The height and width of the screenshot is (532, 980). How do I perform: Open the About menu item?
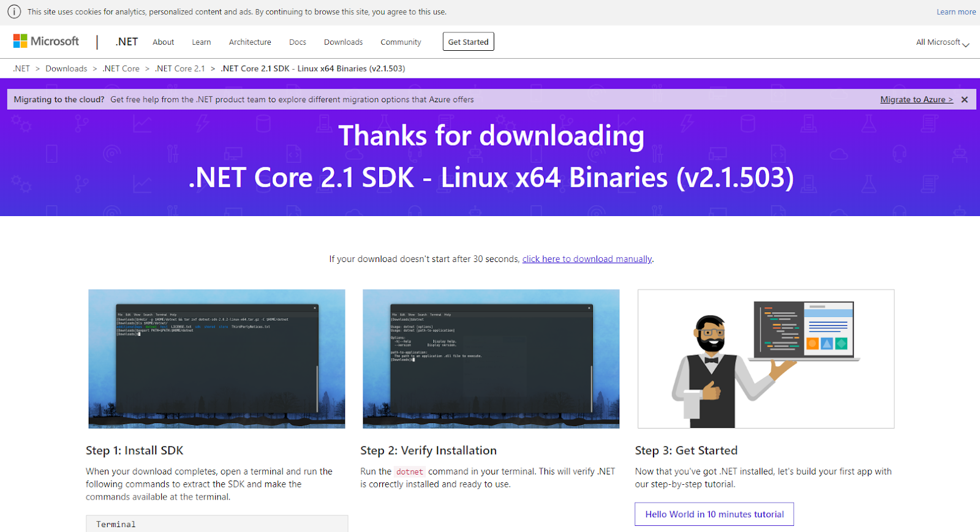coord(164,42)
